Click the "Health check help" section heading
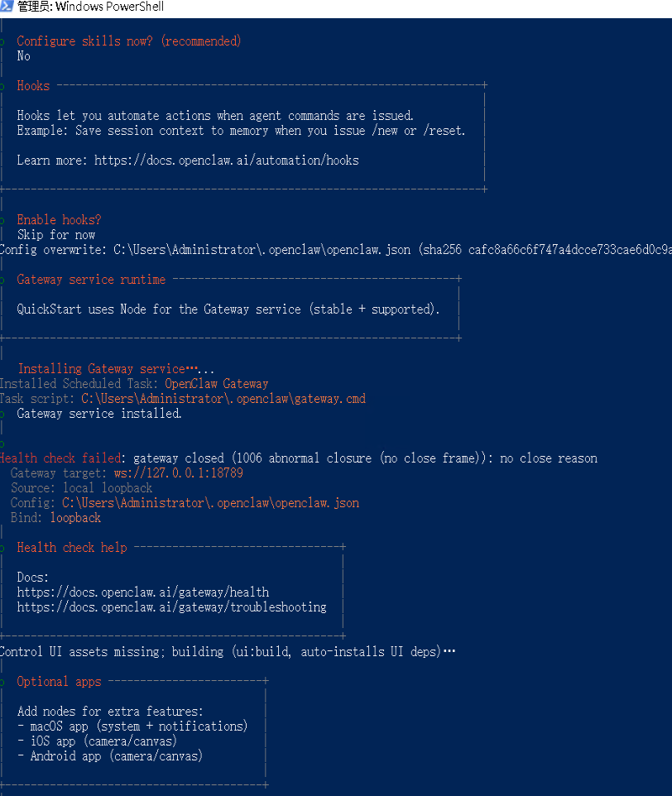The height and width of the screenshot is (796, 672). coord(72,548)
